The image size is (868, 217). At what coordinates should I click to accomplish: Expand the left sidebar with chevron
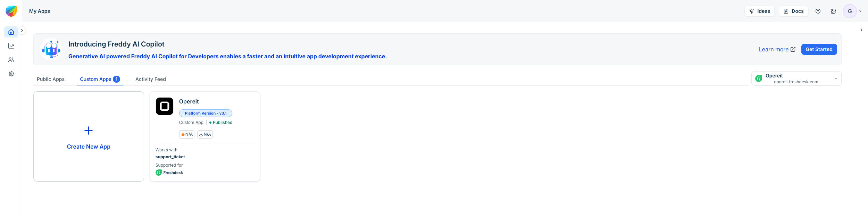(22, 31)
